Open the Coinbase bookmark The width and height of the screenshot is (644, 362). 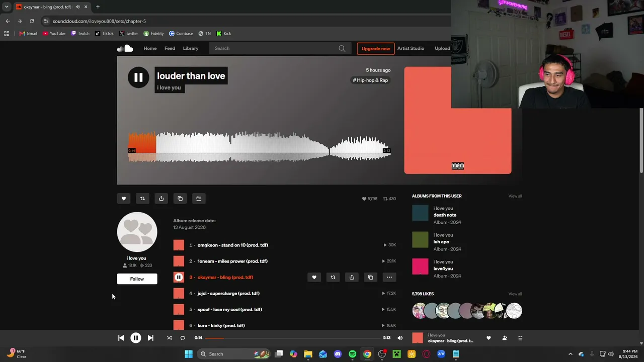click(181, 34)
